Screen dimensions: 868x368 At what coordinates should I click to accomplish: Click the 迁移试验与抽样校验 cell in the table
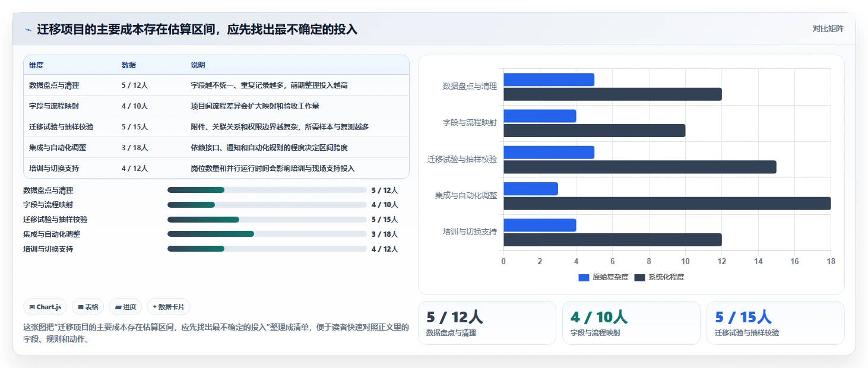click(61, 127)
